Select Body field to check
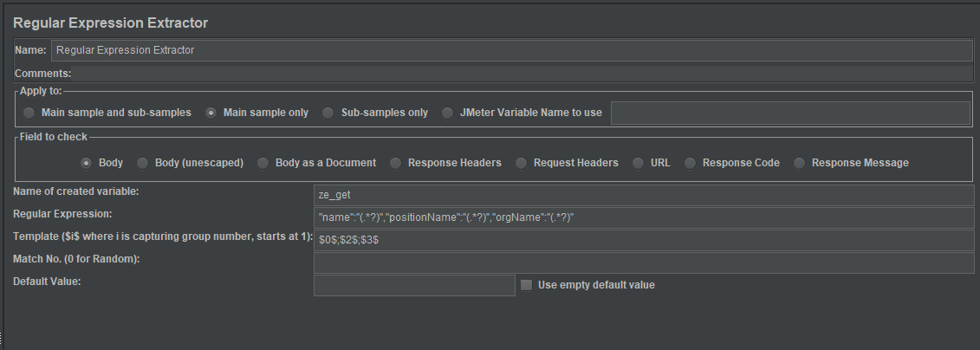This screenshot has height=350, width=980. [87, 163]
